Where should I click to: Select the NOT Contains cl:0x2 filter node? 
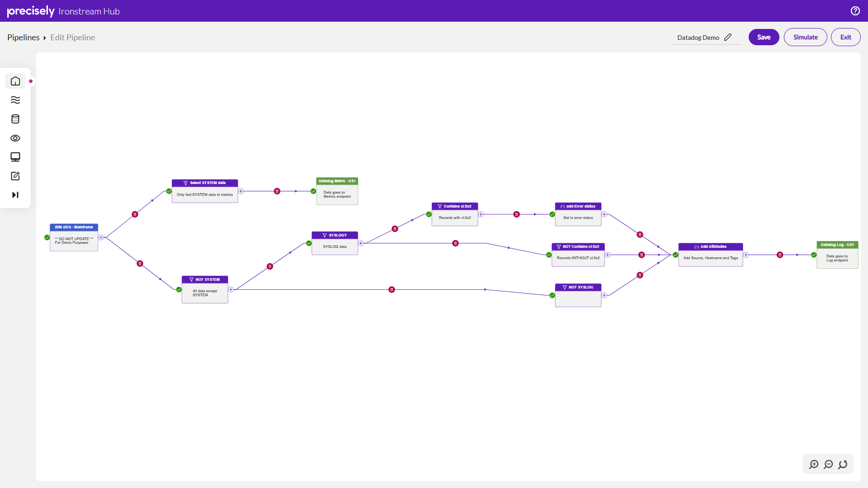pos(578,255)
